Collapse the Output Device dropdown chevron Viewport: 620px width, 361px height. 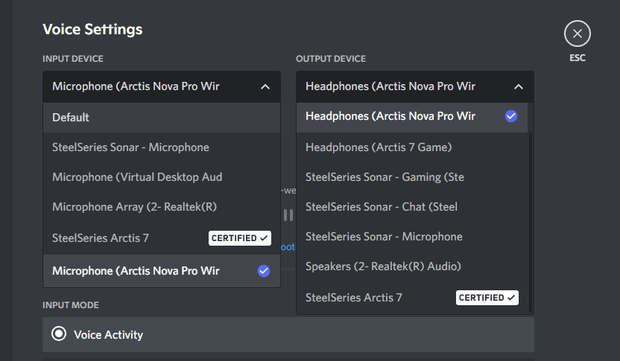point(518,87)
